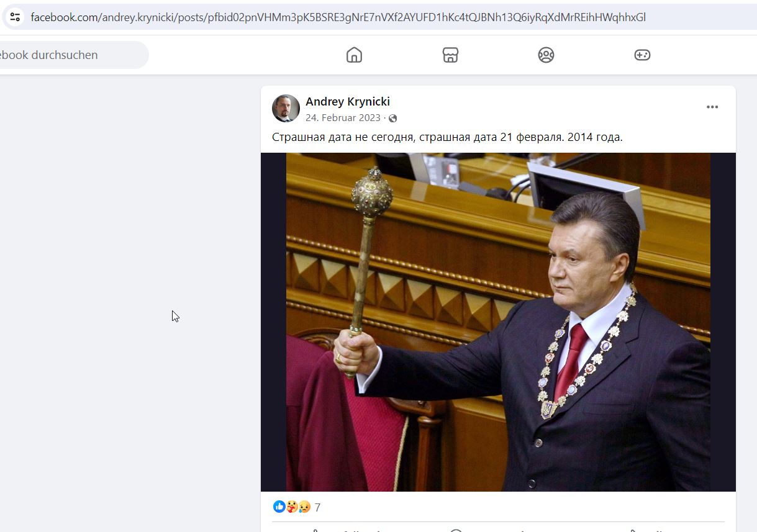757x532 pixels.
Task: Click the 24. Februar 2023 timestamp link
Action: [x=343, y=118]
